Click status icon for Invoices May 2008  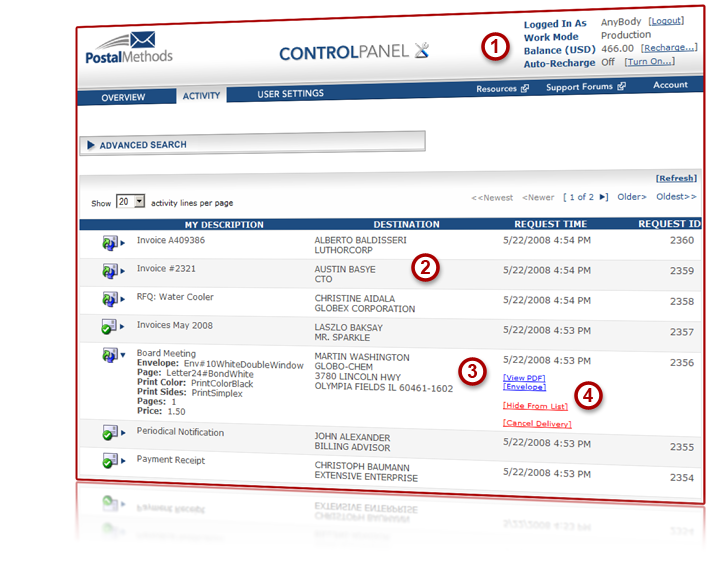(x=109, y=327)
